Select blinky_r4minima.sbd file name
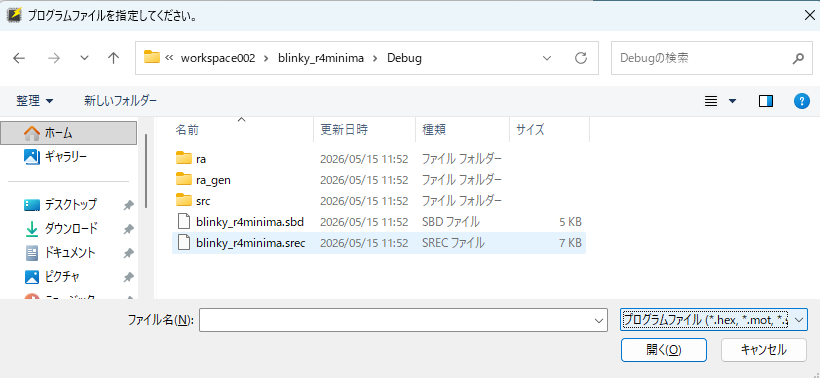820x378 pixels. point(250,222)
